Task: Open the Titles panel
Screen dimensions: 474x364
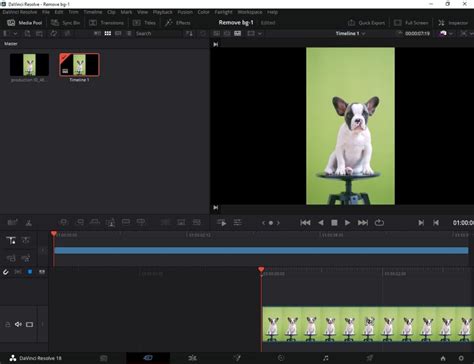Action: (144, 23)
